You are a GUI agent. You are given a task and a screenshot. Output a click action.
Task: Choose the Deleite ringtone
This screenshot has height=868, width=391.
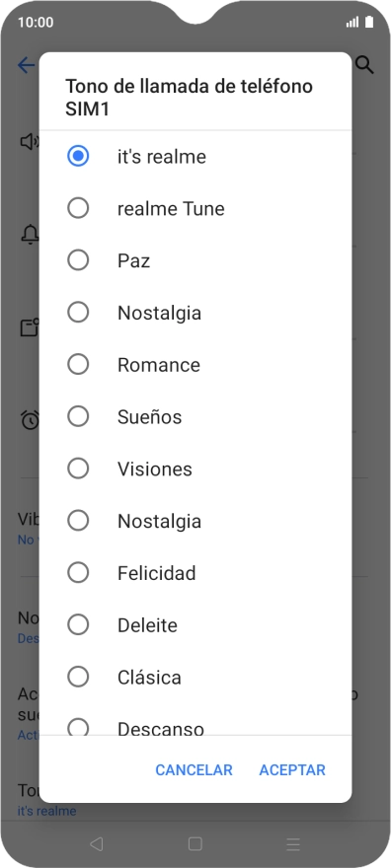pos(195,624)
